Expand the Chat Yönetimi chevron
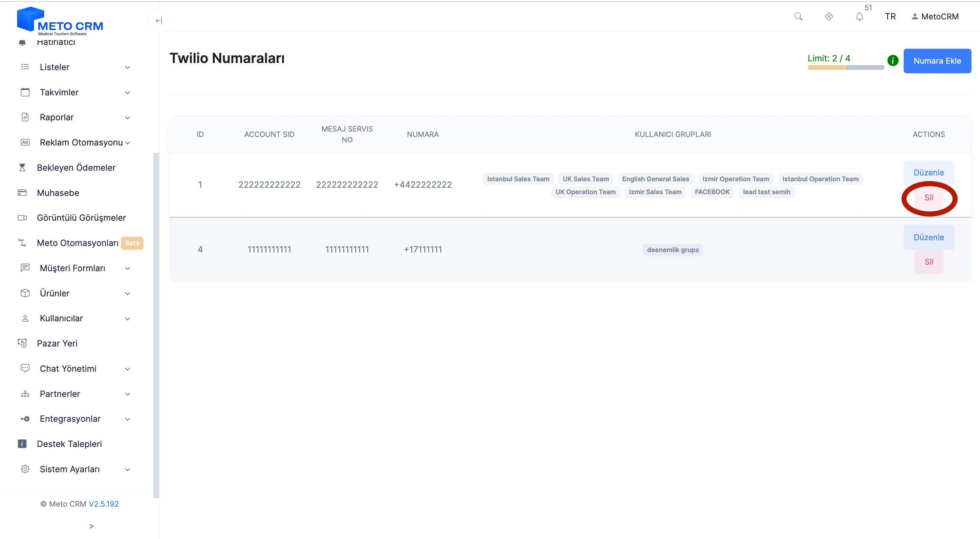 click(128, 369)
